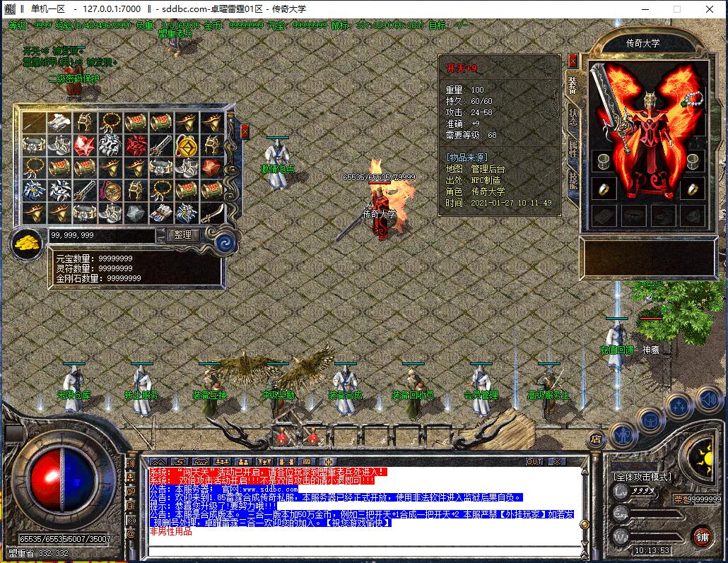Click the round character figure button
Image resolution: width=728 pixels, height=563 pixels.
pyautogui.click(x=624, y=435)
